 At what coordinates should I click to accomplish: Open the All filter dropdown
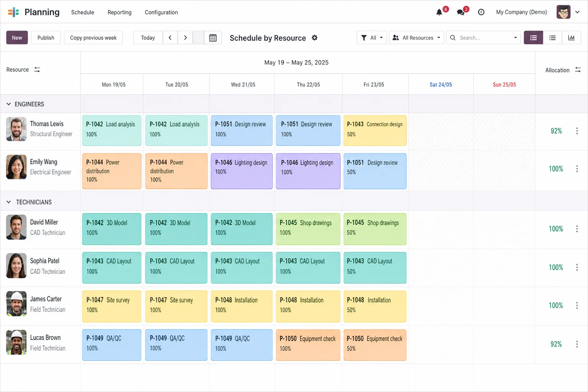pyautogui.click(x=372, y=38)
